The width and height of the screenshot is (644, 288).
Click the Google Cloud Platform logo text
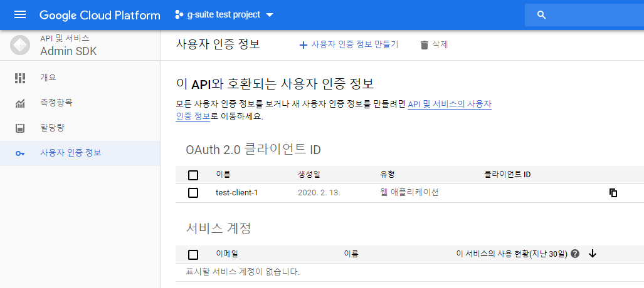coord(100,15)
